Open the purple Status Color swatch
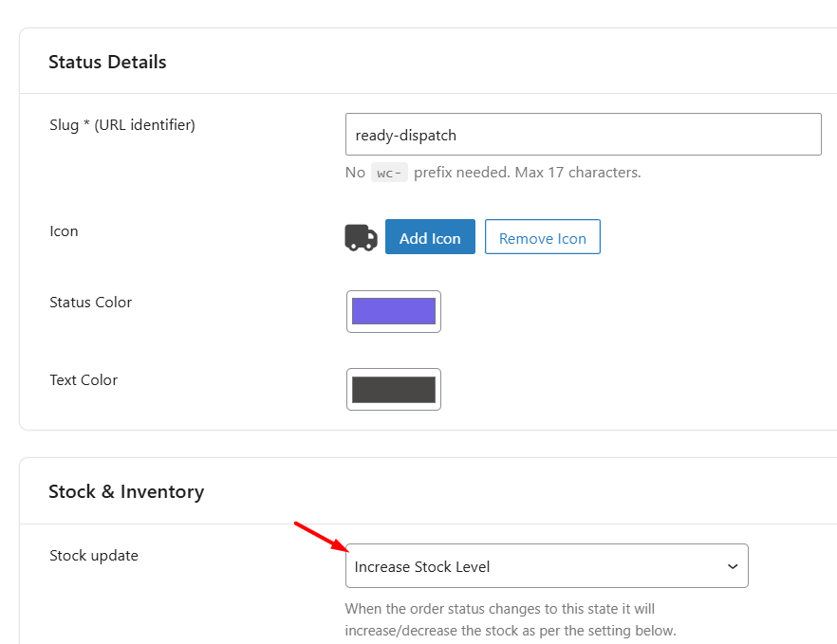 pyautogui.click(x=394, y=311)
